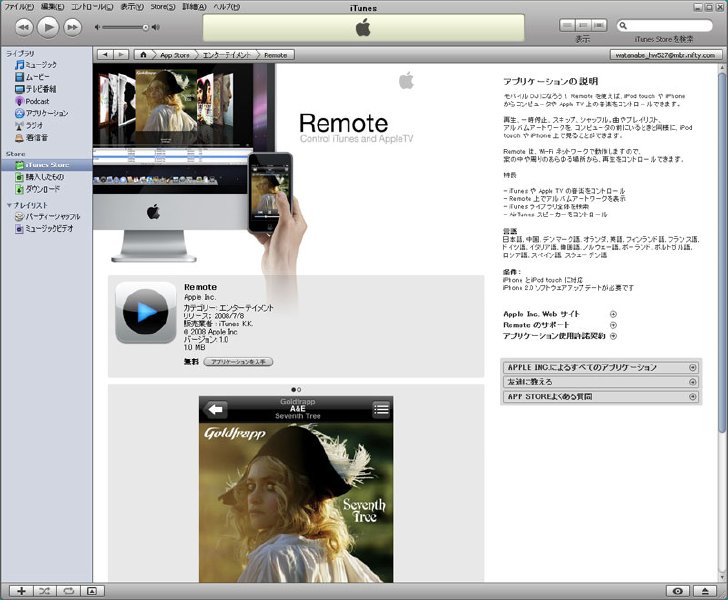This screenshot has height=600, width=728.
Task: Click the low-volume speaker icon
Action: (98, 27)
